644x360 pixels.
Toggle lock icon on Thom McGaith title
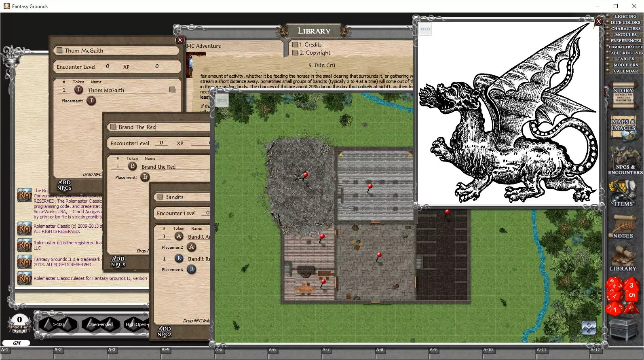click(x=59, y=50)
